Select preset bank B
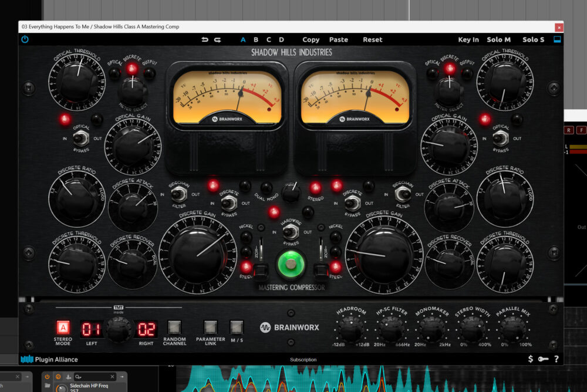This screenshot has height=392, width=587. 256,40
